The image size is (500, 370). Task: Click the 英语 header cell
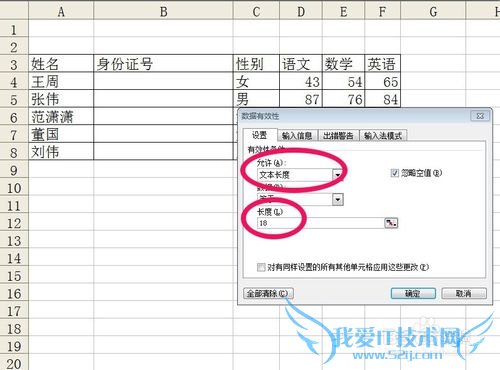(x=382, y=64)
